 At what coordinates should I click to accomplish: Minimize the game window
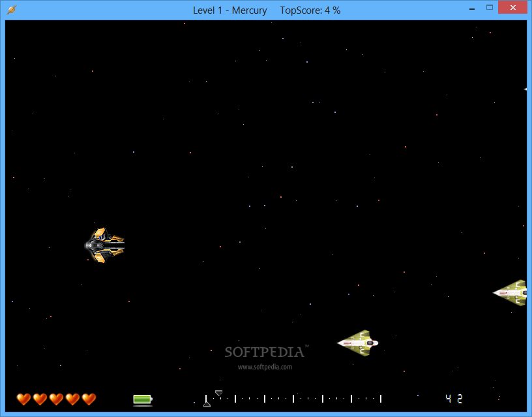pyautogui.click(x=472, y=8)
